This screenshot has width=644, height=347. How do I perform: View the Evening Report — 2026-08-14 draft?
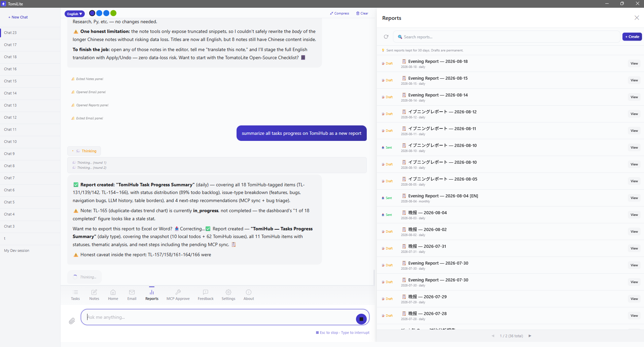point(634,97)
